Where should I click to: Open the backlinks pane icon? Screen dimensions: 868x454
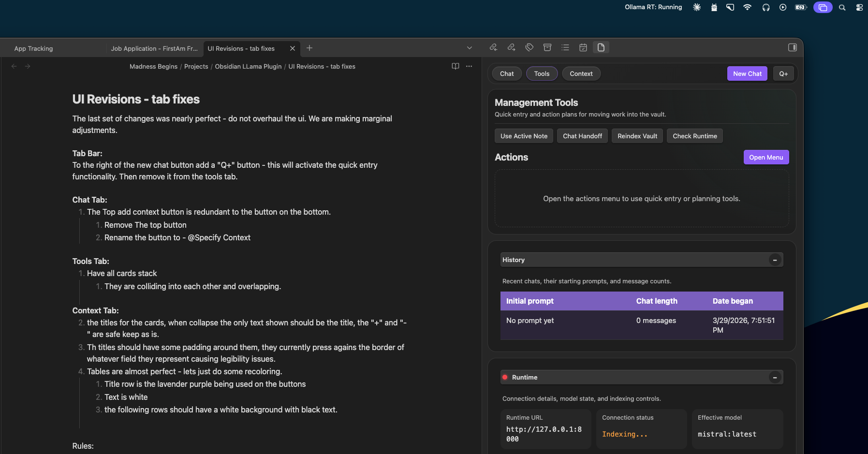493,47
